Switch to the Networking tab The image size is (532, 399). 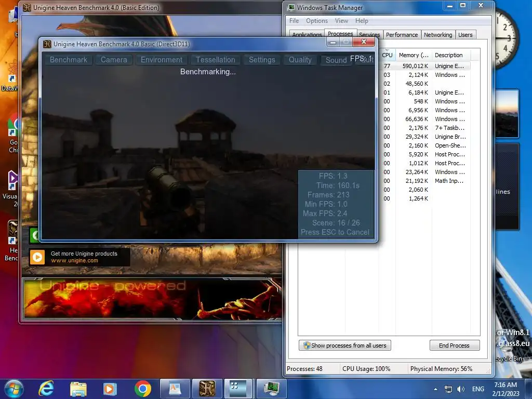[x=437, y=35]
